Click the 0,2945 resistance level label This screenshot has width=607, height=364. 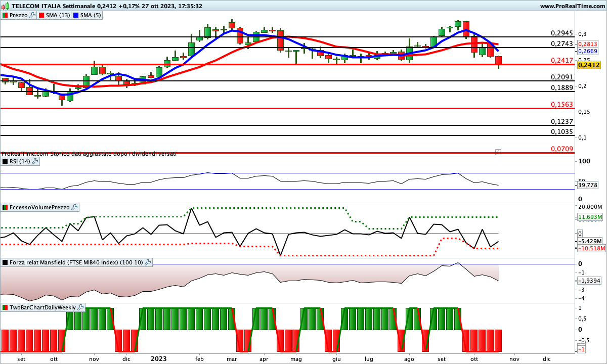(561, 33)
